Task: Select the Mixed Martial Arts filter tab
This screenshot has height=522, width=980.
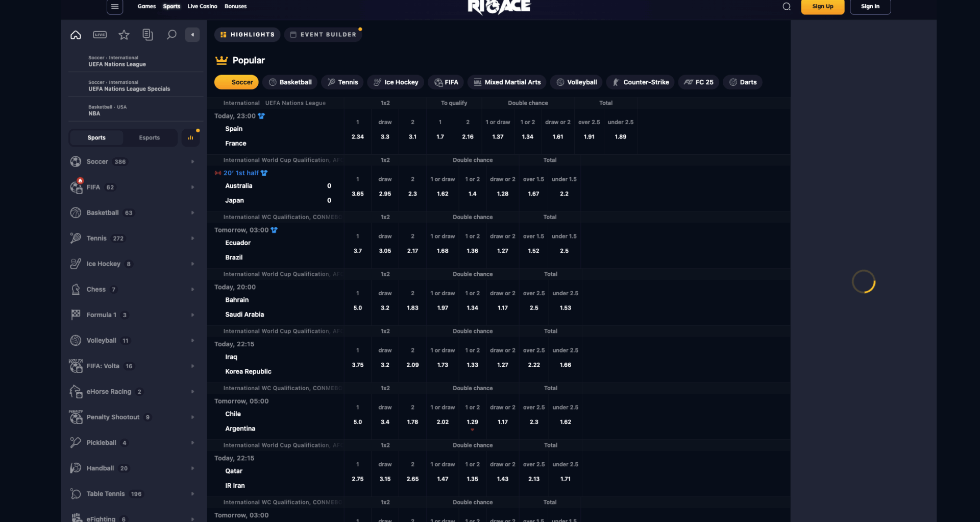Action: point(507,82)
